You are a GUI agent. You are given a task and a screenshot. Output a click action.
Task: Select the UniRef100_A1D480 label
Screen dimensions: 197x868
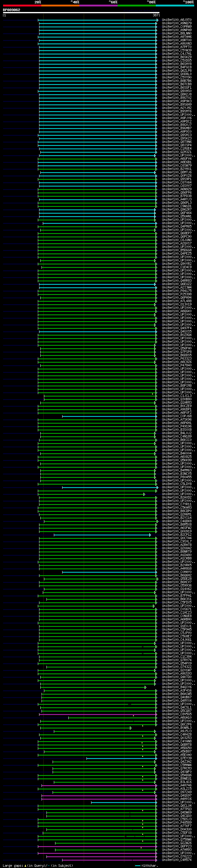pos(177,555)
